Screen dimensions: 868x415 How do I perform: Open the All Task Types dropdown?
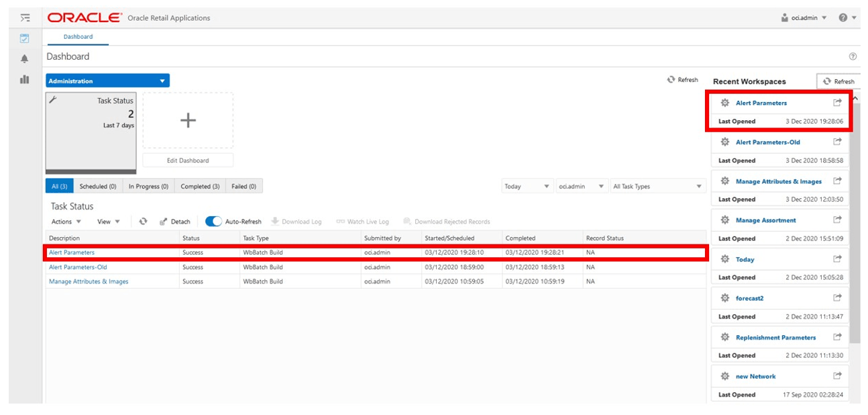point(657,186)
